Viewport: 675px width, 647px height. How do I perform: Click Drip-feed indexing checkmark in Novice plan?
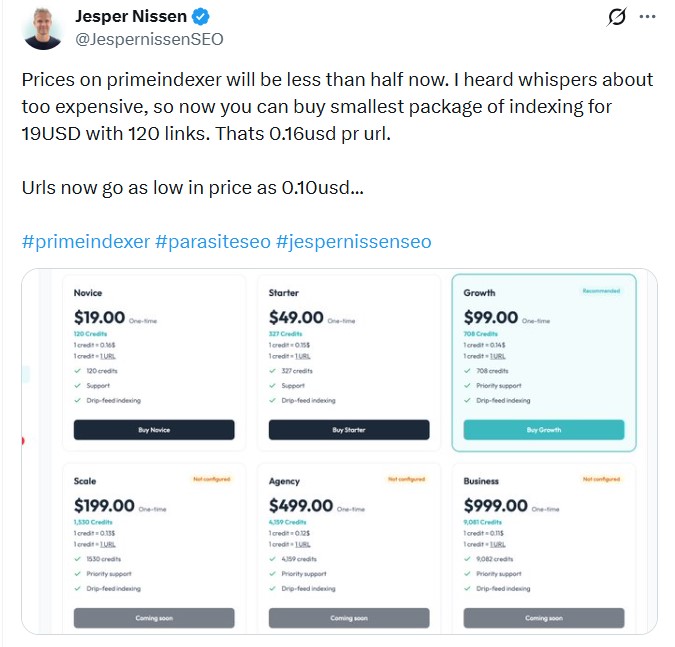pos(77,400)
